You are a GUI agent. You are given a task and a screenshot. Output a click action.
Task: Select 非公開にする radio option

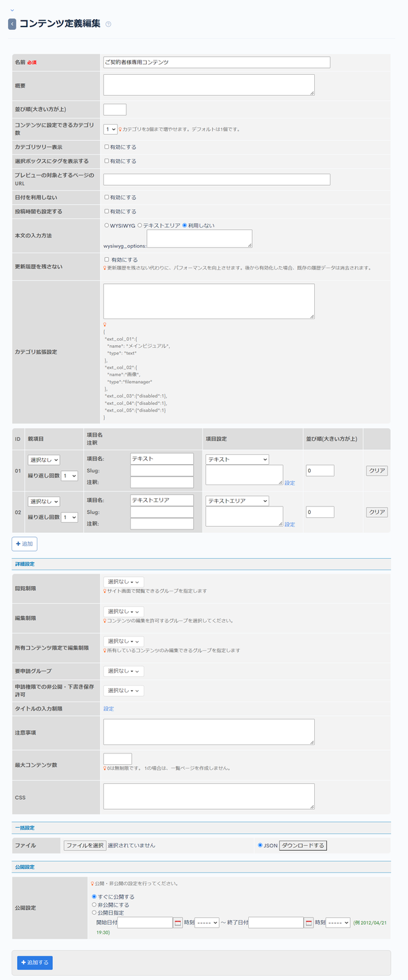pyautogui.click(x=95, y=905)
